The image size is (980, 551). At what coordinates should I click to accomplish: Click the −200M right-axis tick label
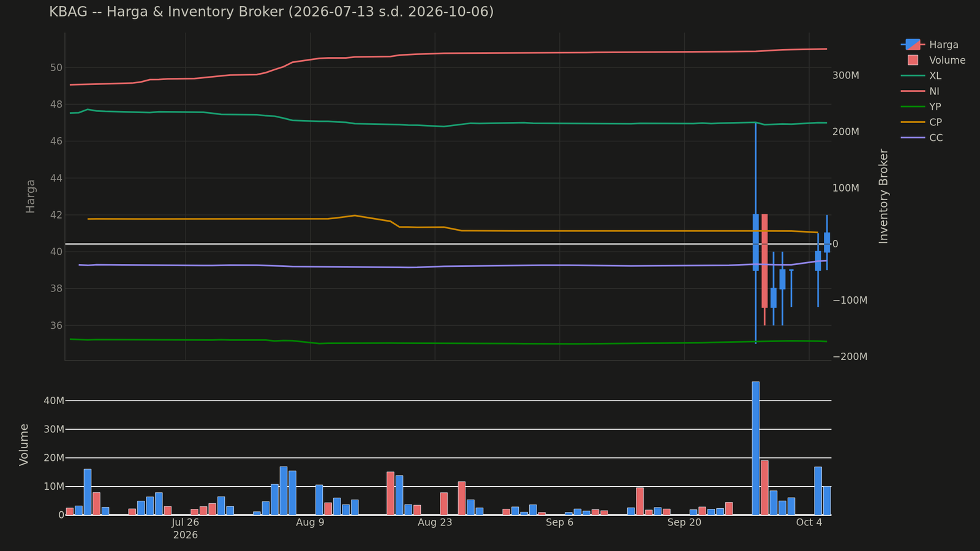pyautogui.click(x=850, y=356)
